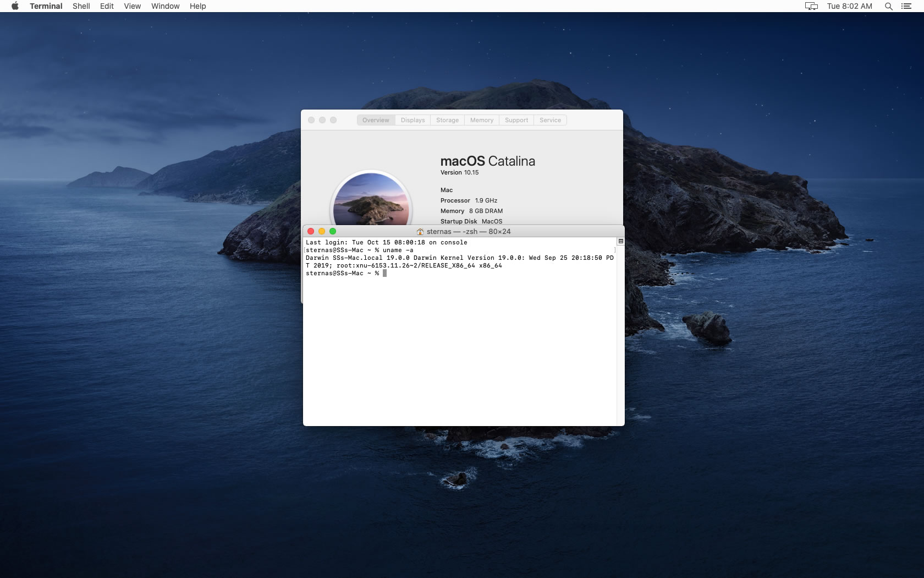Open the Help menu
This screenshot has height=578, width=924.
pyautogui.click(x=197, y=6)
